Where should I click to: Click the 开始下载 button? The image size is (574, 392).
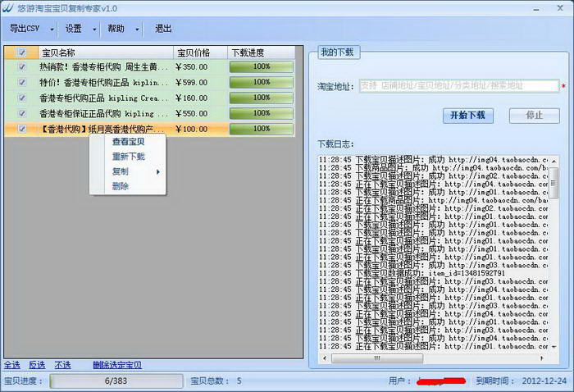[x=468, y=116]
